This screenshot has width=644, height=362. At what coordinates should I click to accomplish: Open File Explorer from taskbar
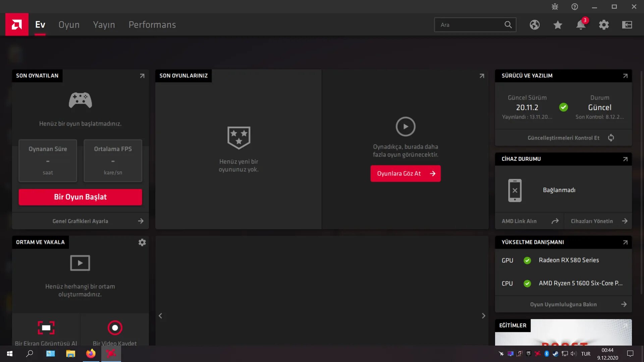coord(70,354)
